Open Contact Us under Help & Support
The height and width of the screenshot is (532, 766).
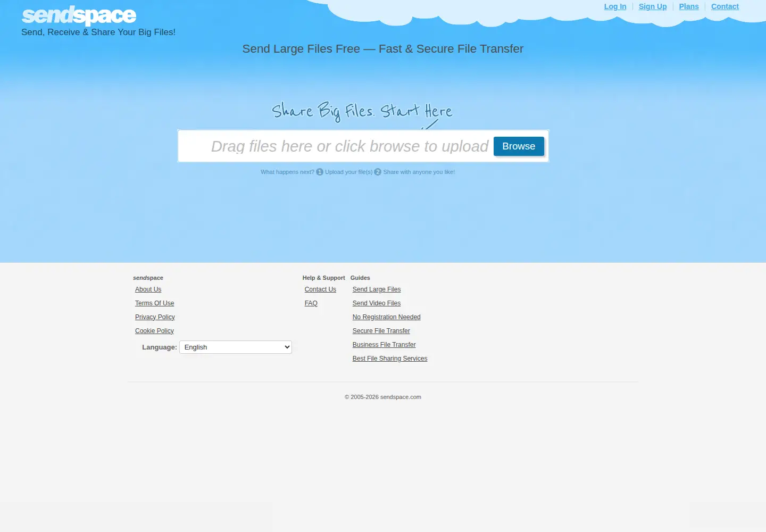(x=320, y=289)
